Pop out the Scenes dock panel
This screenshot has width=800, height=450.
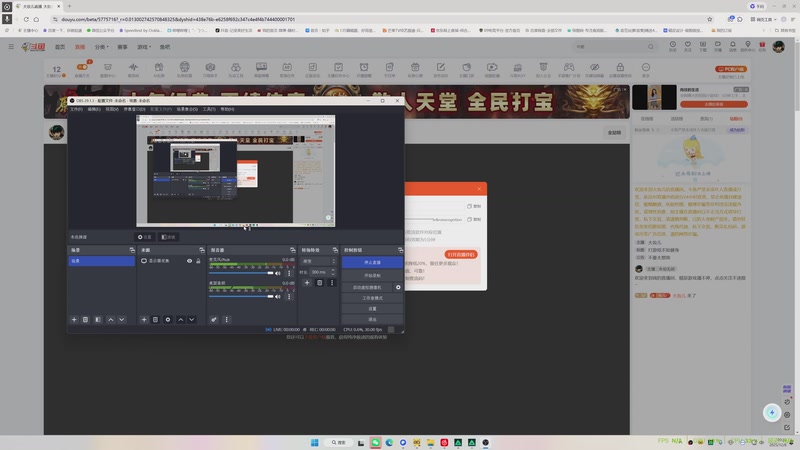coord(132,250)
